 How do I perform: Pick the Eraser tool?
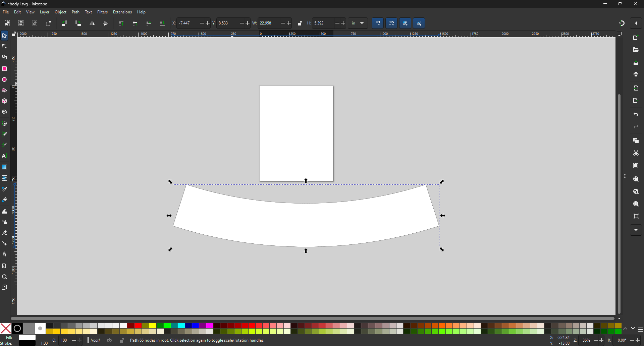[x=4, y=233]
